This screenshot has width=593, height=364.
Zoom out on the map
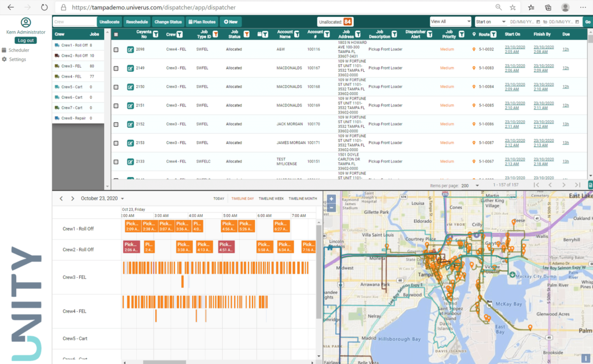point(331,207)
